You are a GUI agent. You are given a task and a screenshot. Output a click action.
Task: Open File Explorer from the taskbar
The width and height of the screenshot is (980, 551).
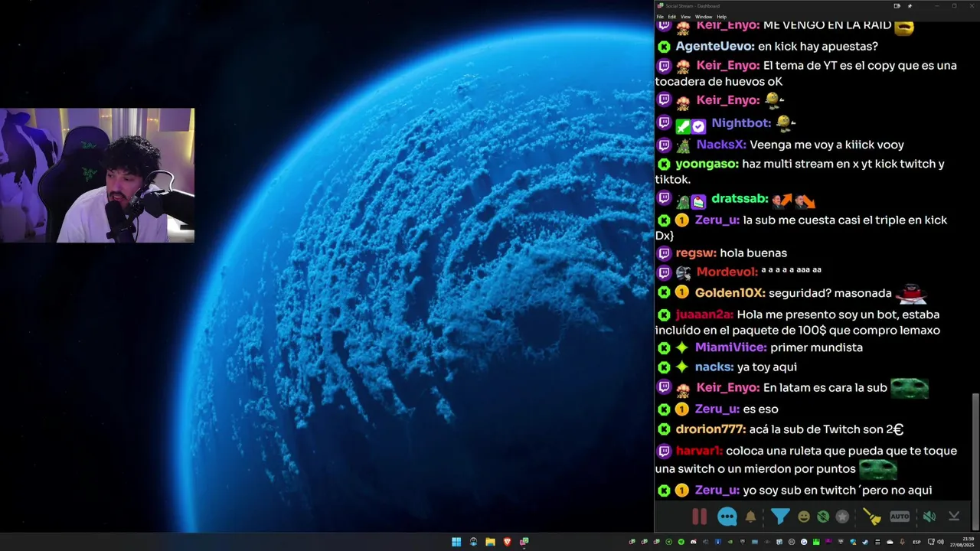[x=490, y=542]
